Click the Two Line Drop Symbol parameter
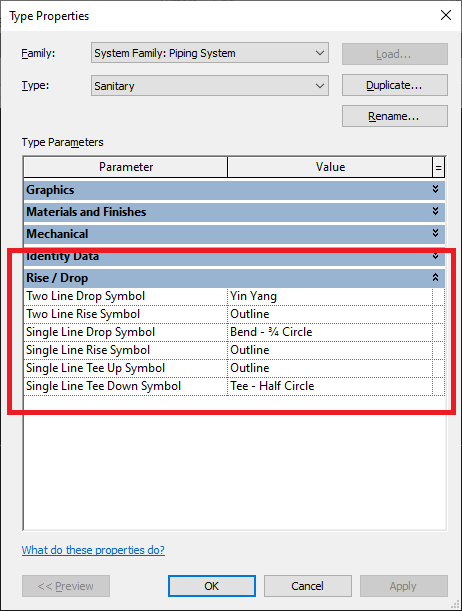The image size is (462, 611). 125,296
